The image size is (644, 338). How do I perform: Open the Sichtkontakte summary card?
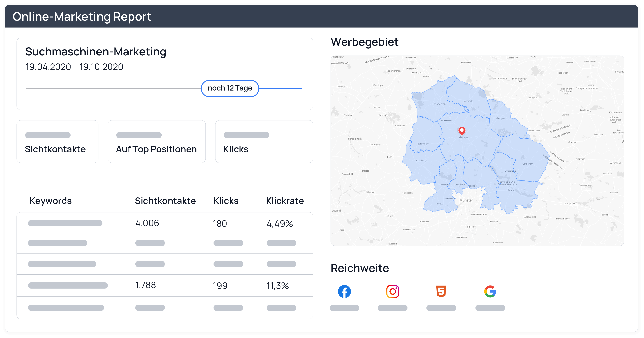[58, 141]
